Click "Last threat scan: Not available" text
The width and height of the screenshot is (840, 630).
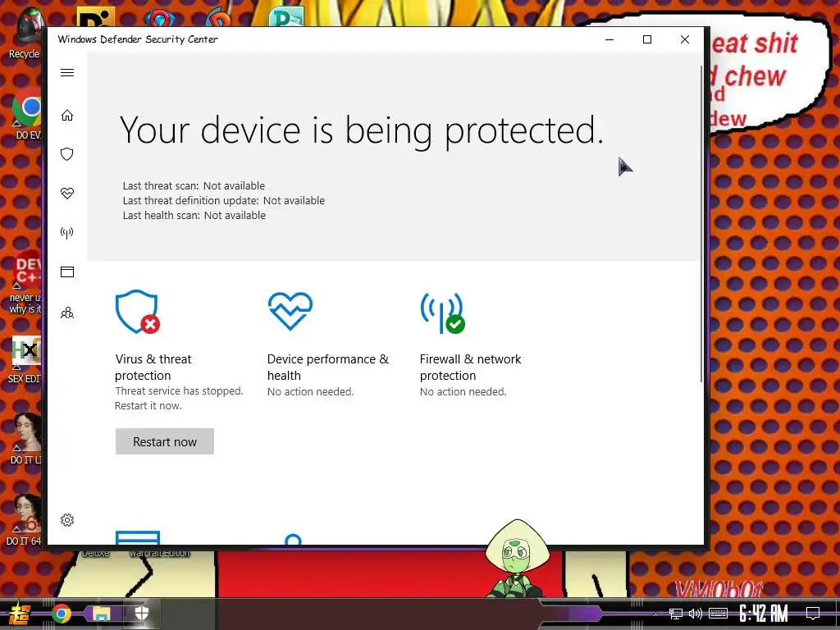click(x=194, y=186)
